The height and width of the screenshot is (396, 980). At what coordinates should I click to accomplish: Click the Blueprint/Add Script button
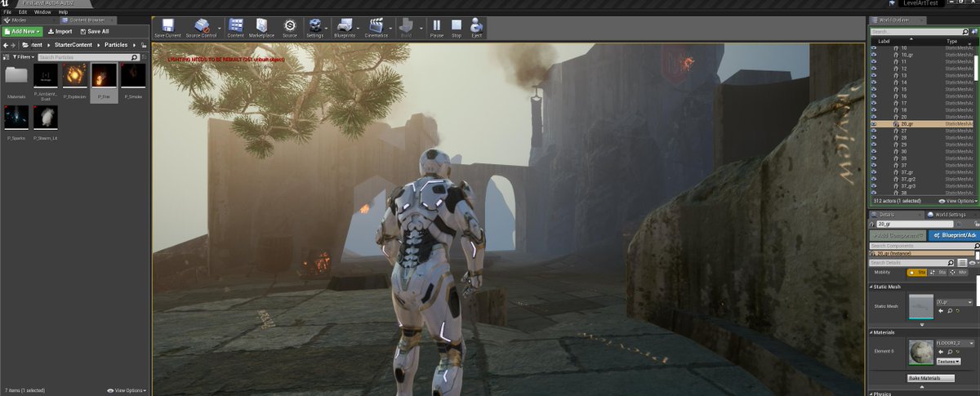(955, 236)
